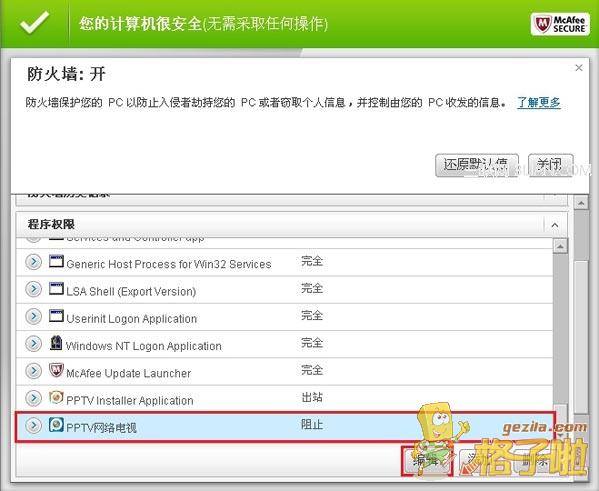This screenshot has width=599, height=491.
Task: Expand the PPTV Installer Application row
Action: [34, 398]
